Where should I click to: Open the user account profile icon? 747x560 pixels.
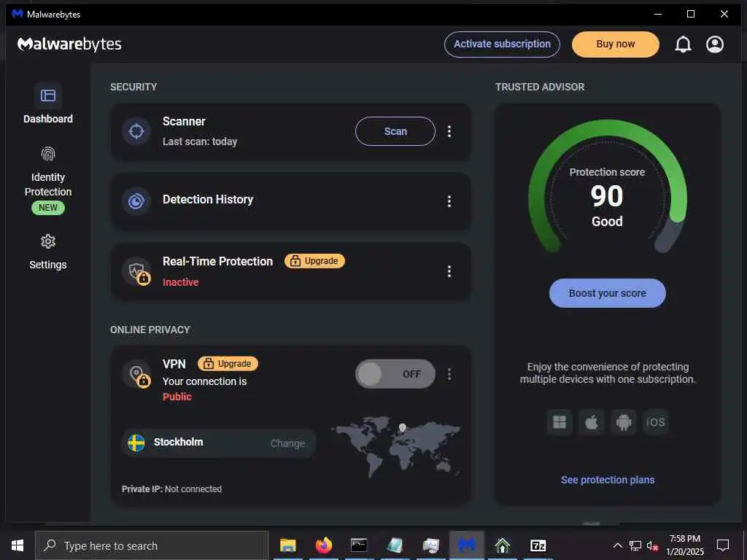[715, 44]
